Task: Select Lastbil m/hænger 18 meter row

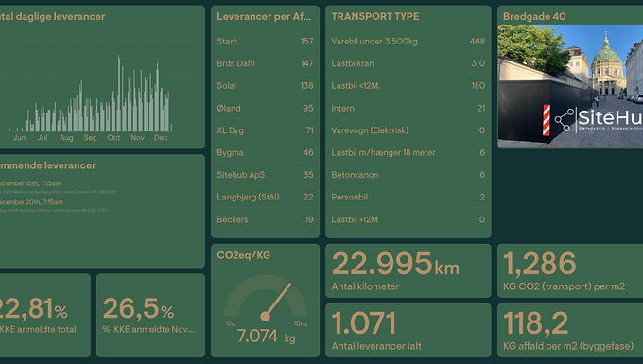Action: (x=408, y=152)
